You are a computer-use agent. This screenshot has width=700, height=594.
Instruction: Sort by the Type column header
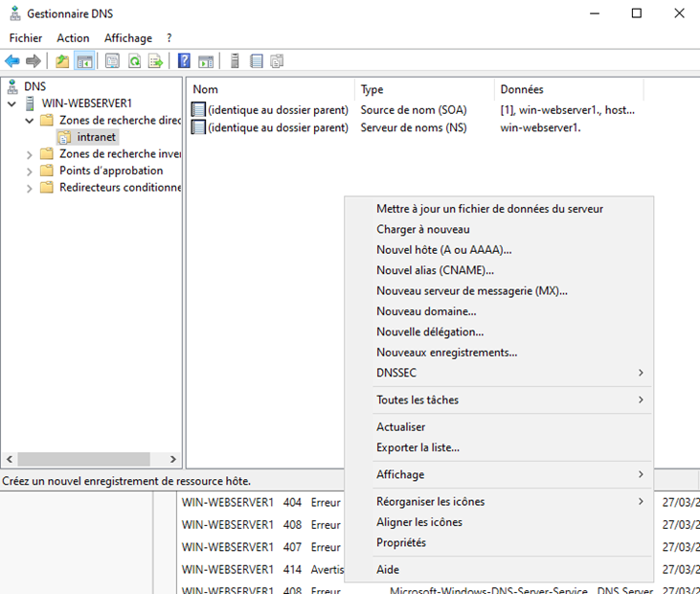(x=424, y=89)
